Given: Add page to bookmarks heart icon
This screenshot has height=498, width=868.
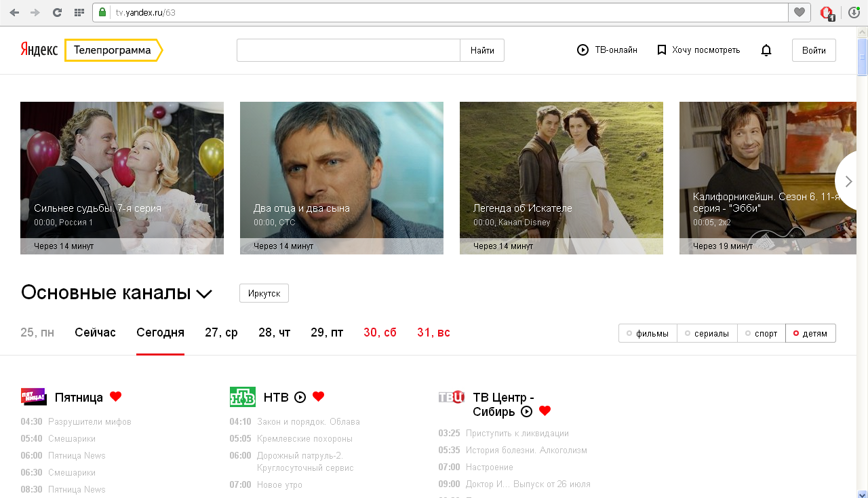Looking at the screenshot, I should click(800, 12).
